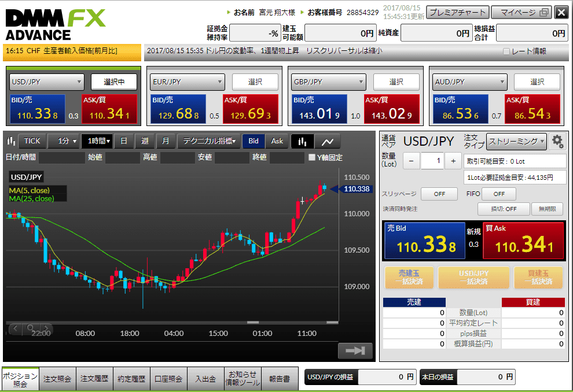Image resolution: width=573 pixels, height=392 pixels.
Task: Open the streaming order type dropdown
Action: pos(516,141)
